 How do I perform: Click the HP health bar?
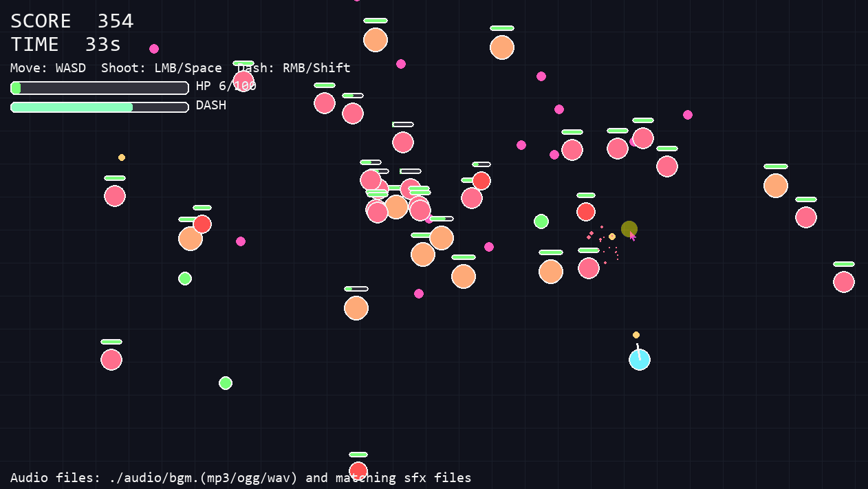[x=100, y=88]
